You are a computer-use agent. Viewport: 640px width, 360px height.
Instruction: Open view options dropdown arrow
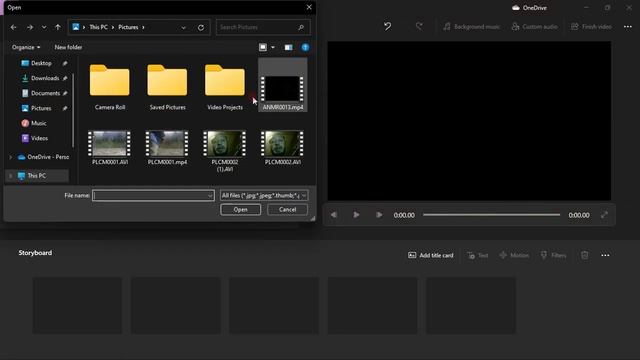(x=273, y=47)
